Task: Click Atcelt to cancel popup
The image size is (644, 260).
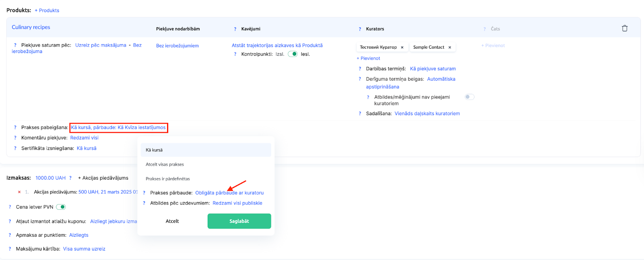Action: (172, 221)
